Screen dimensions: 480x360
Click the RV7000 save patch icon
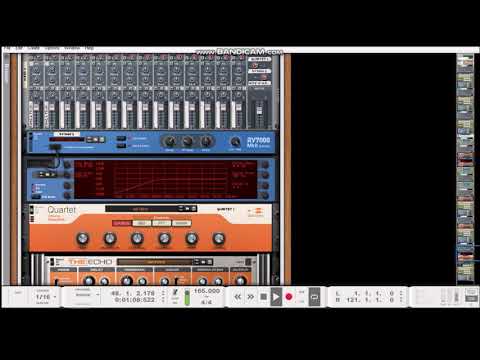tap(102, 139)
